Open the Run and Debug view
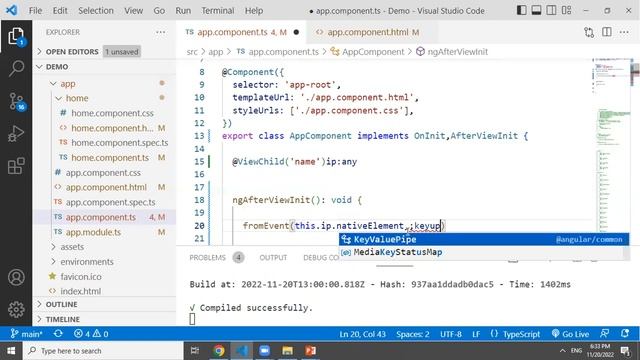The image size is (640, 360). 16,133
